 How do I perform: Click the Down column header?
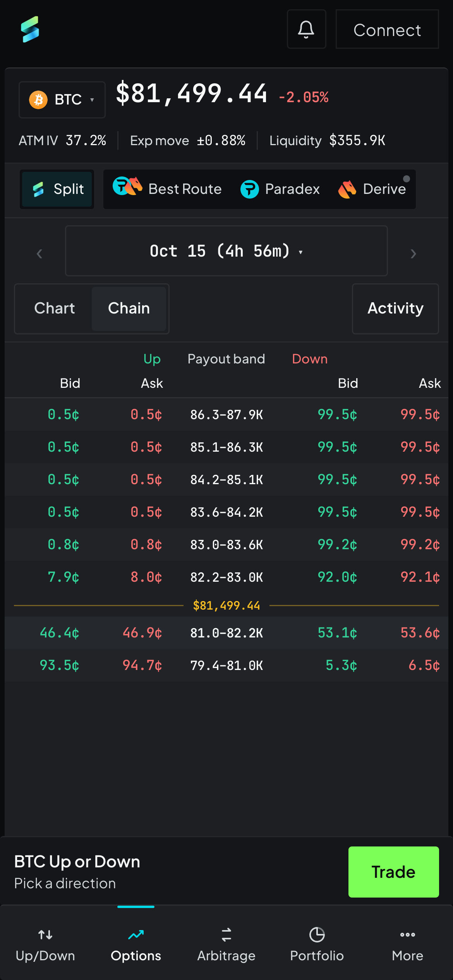(x=310, y=359)
